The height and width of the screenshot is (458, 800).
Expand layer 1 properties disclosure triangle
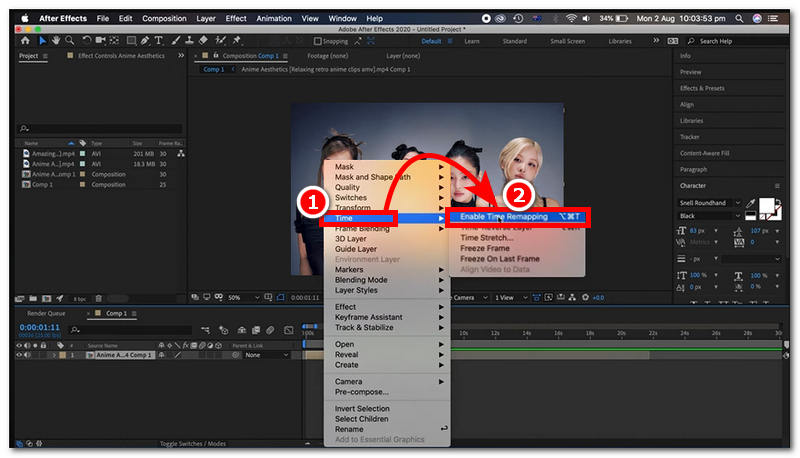[54, 355]
